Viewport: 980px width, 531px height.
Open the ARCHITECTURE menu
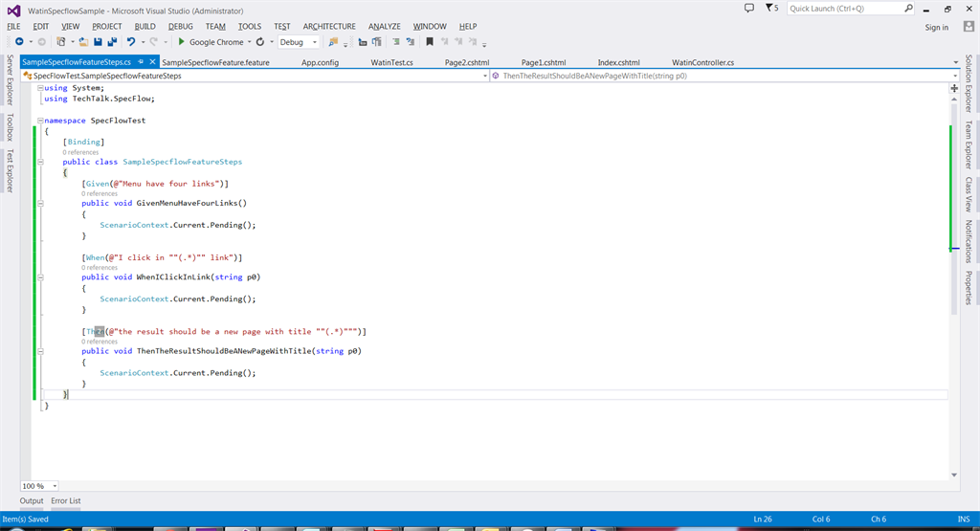coord(329,26)
